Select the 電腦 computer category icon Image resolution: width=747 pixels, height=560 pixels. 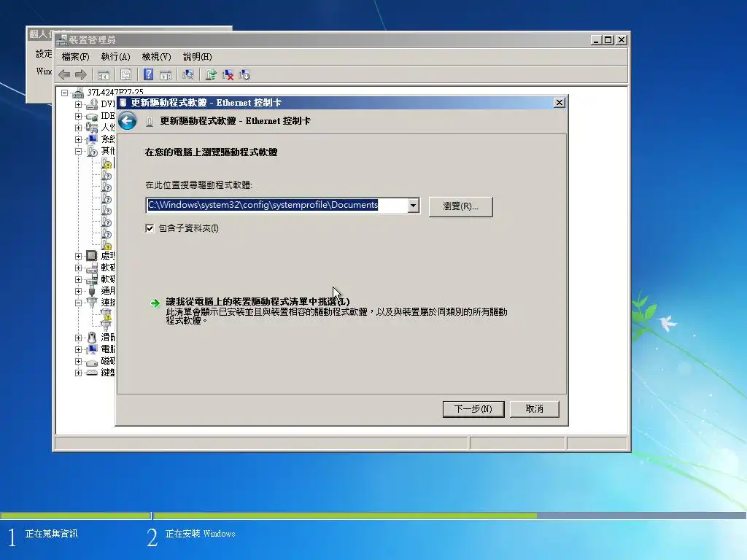tap(92, 349)
